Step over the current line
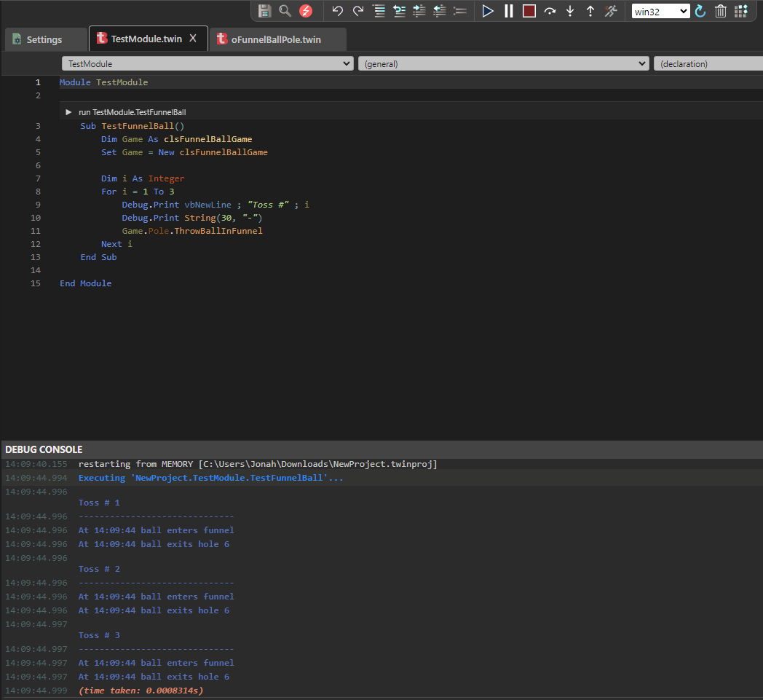763x700 pixels. [x=549, y=10]
